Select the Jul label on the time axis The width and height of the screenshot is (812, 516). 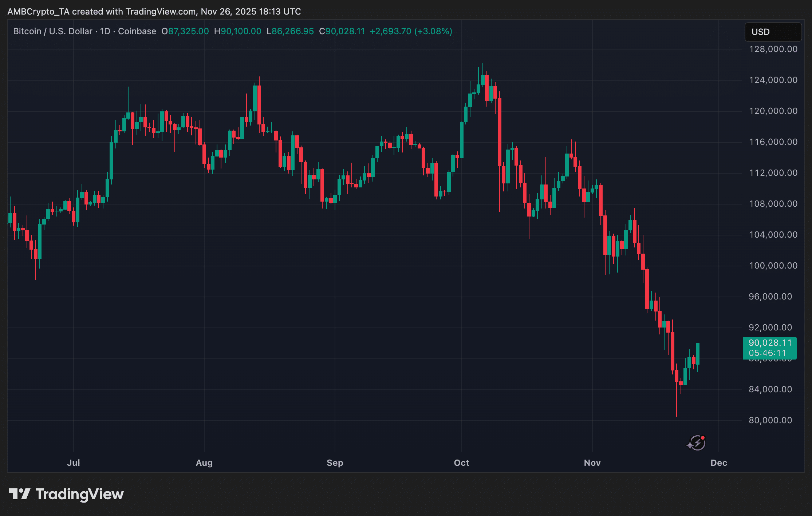pyautogui.click(x=73, y=463)
